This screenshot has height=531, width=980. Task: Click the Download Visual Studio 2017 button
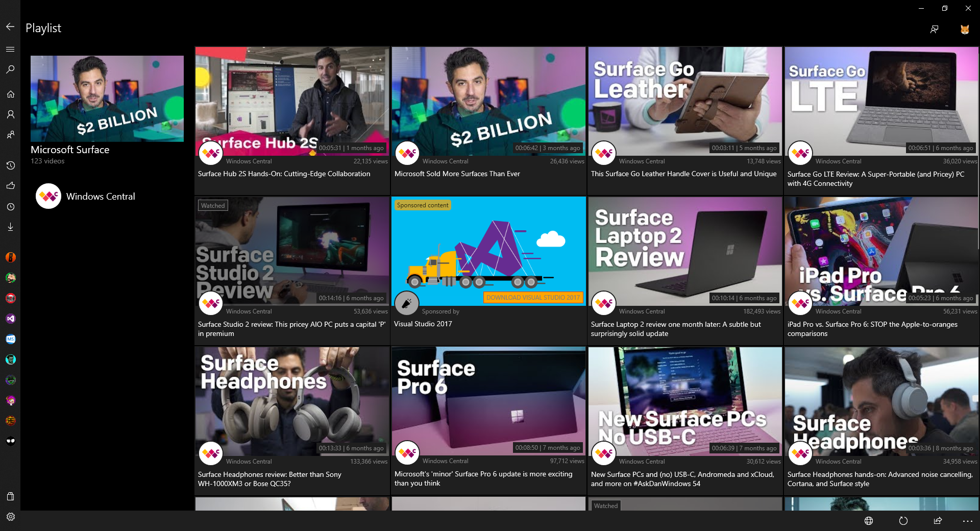[533, 298]
